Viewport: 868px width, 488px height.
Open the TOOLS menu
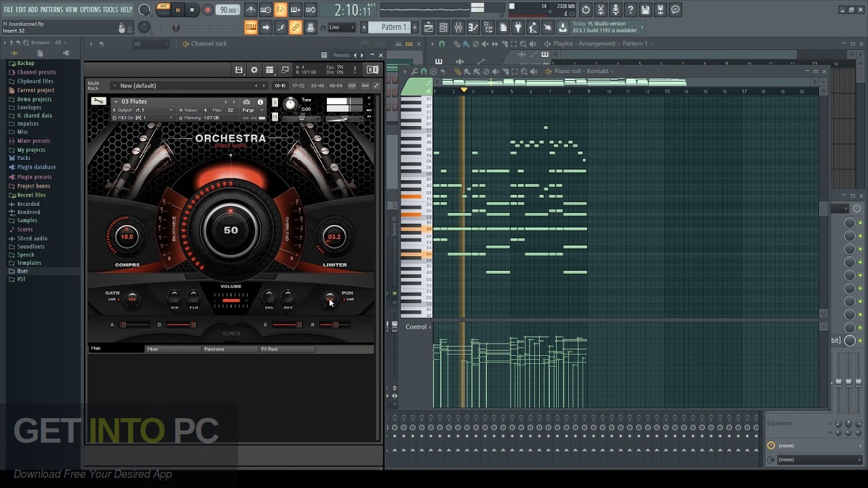coord(111,9)
